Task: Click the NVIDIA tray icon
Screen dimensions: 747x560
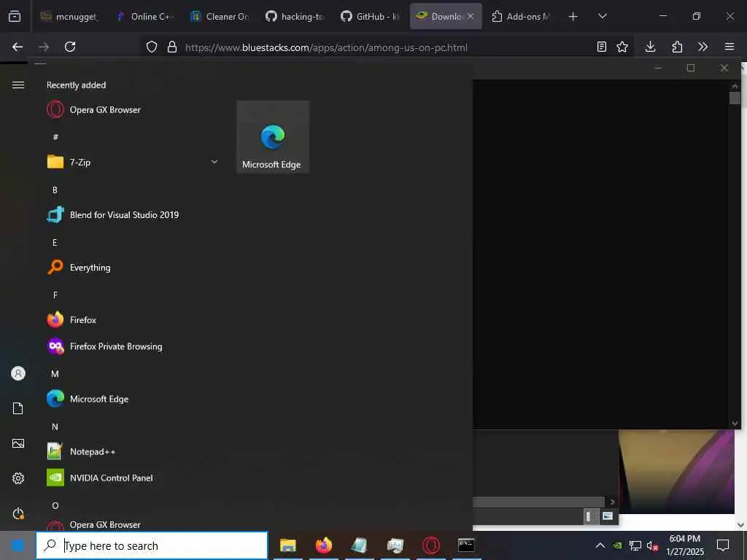Action: [617, 545]
